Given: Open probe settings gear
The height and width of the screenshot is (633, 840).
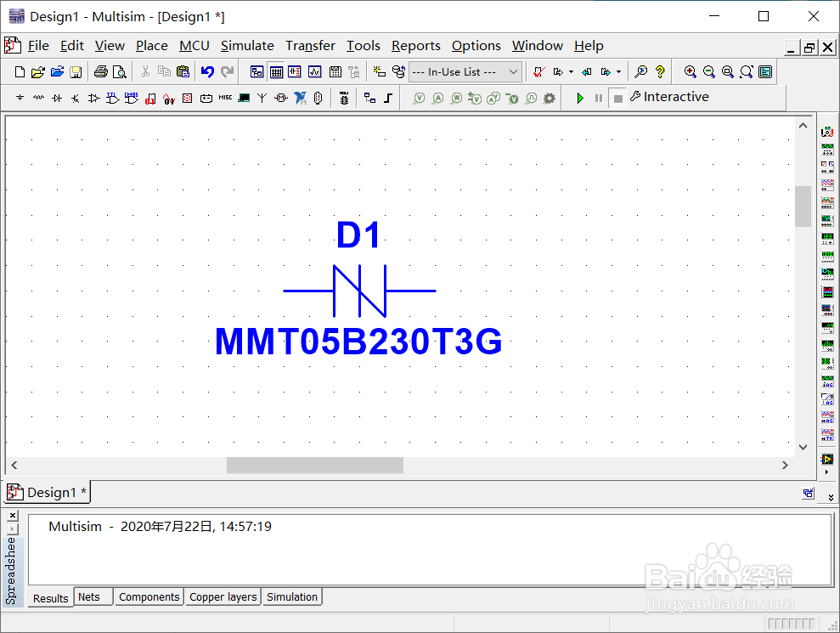Looking at the screenshot, I should (x=550, y=98).
